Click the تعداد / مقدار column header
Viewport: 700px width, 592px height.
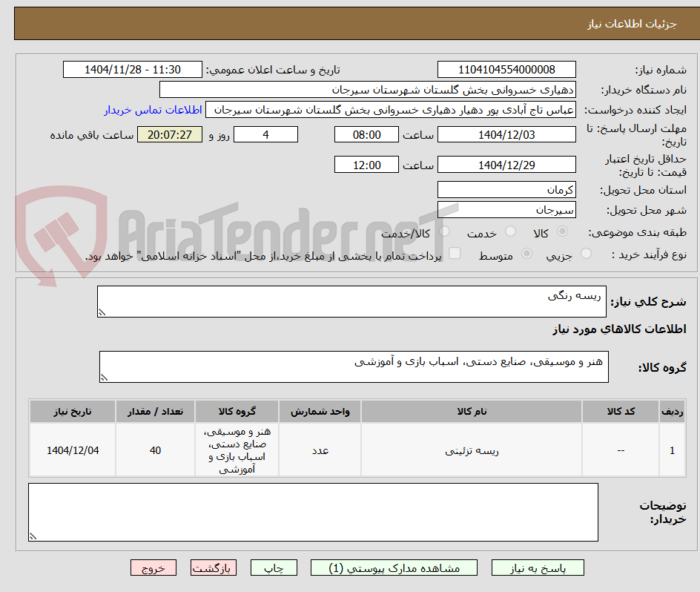click(156, 412)
